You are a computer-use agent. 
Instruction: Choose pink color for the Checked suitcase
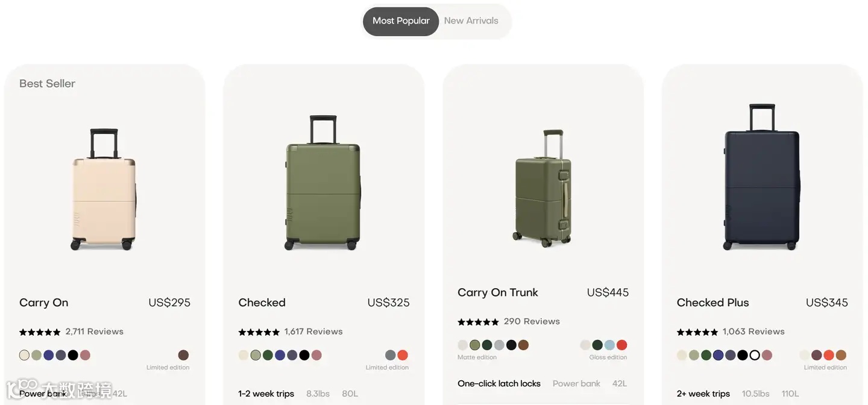pyautogui.click(x=316, y=355)
